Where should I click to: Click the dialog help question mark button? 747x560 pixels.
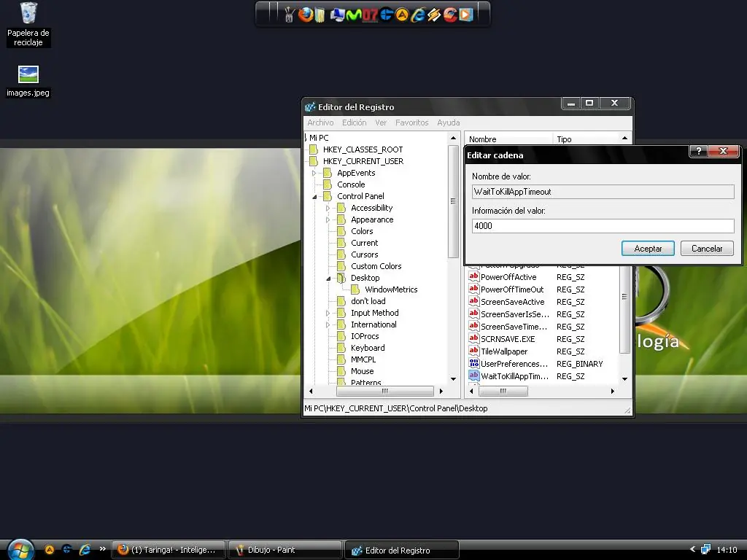(x=698, y=151)
